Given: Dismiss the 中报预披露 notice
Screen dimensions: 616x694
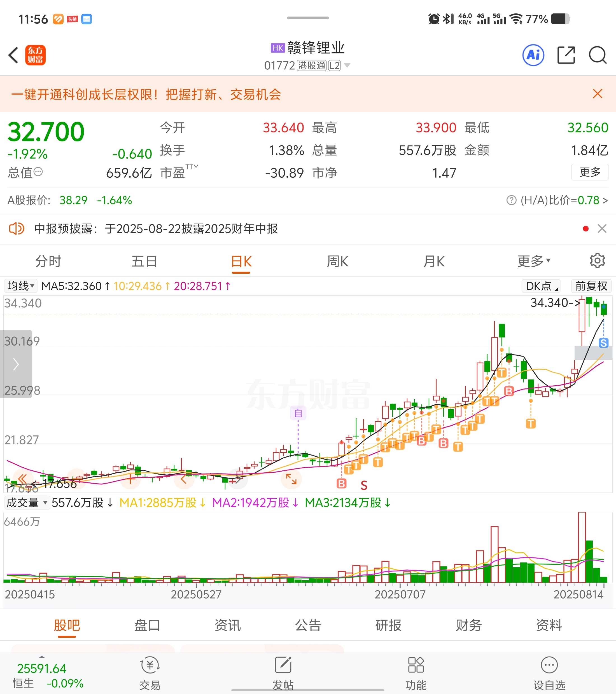Looking at the screenshot, I should (x=602, y=229).
